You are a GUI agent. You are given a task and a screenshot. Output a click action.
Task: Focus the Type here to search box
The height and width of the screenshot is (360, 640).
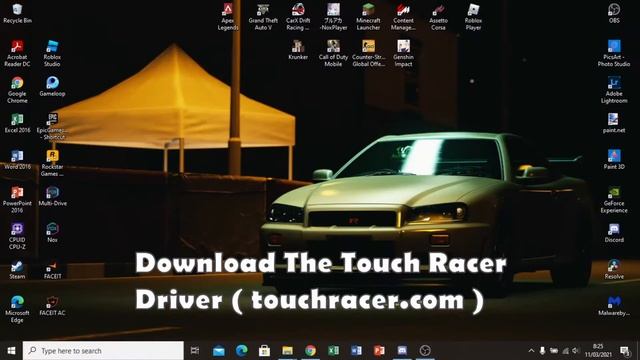(103, 351)
